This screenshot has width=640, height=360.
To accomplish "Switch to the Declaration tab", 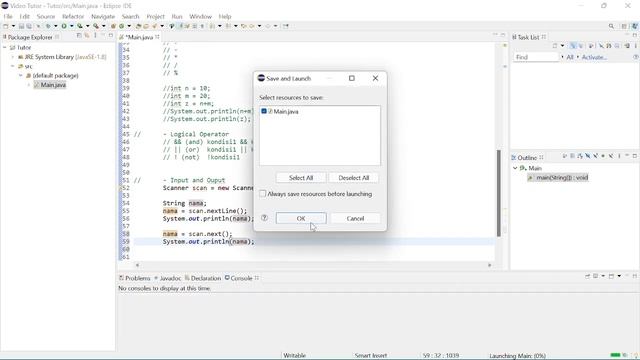I will 203,278.
